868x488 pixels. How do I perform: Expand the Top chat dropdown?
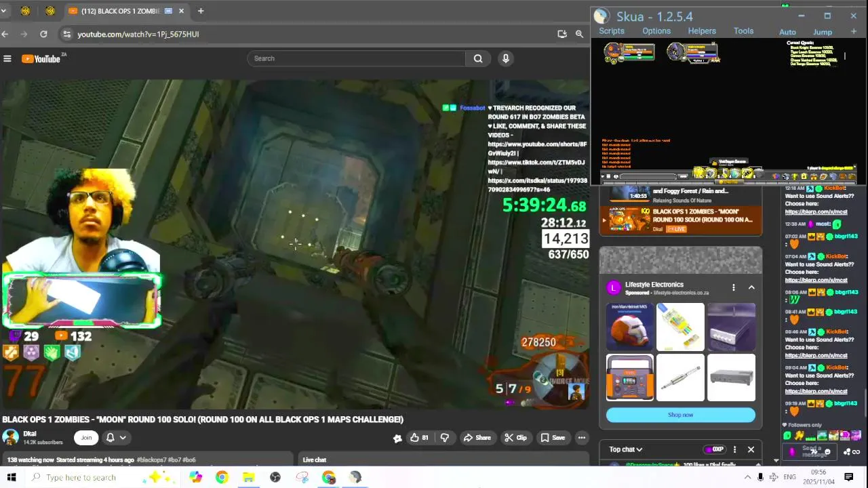pos(625,449)
